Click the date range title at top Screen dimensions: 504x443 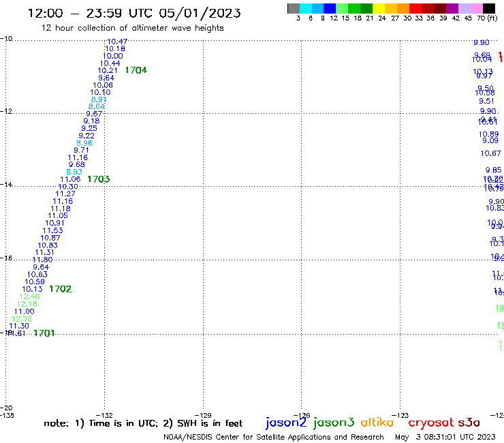pos(134,13)
